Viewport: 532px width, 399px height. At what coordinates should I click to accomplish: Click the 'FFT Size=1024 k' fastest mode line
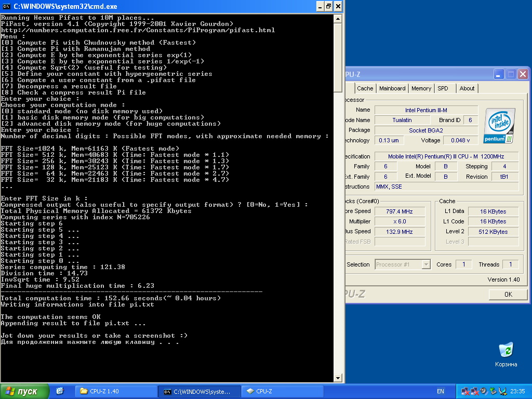coord(90,149)
